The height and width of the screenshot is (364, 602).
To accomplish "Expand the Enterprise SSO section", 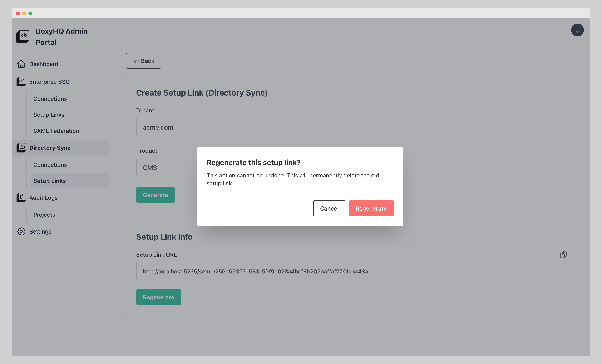I will click(x=49, y=81).
